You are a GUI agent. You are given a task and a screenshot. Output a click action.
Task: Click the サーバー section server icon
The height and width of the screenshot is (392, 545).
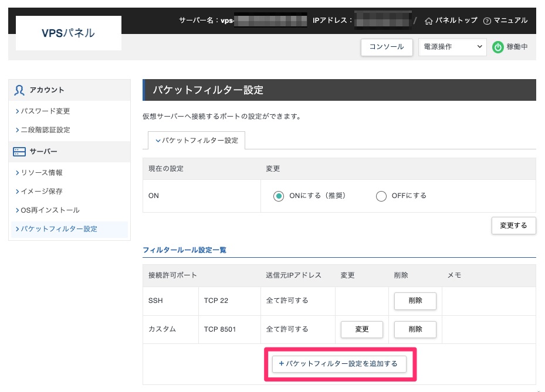click(x=19, y=152)
